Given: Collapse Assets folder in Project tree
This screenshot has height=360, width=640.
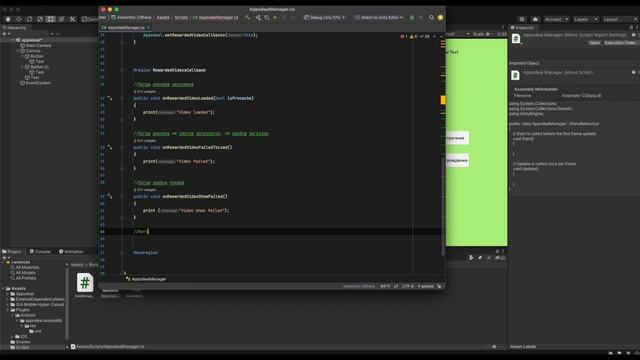Looking at the screenshot, I should tap(3, 289).
